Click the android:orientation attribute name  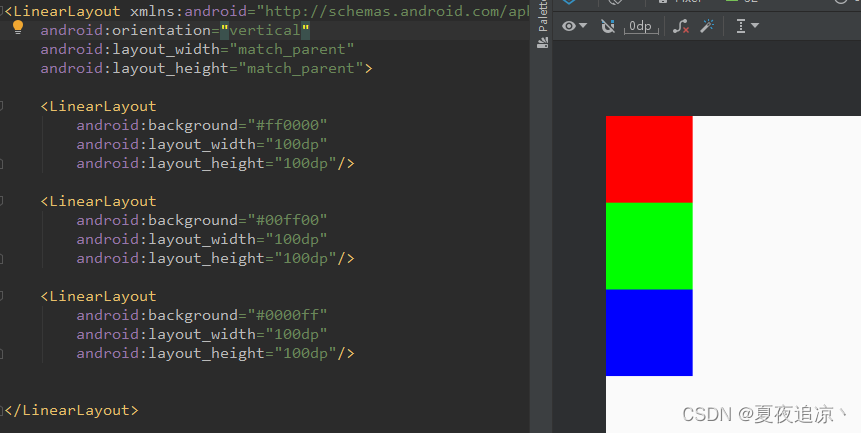[x=126, y=30]
